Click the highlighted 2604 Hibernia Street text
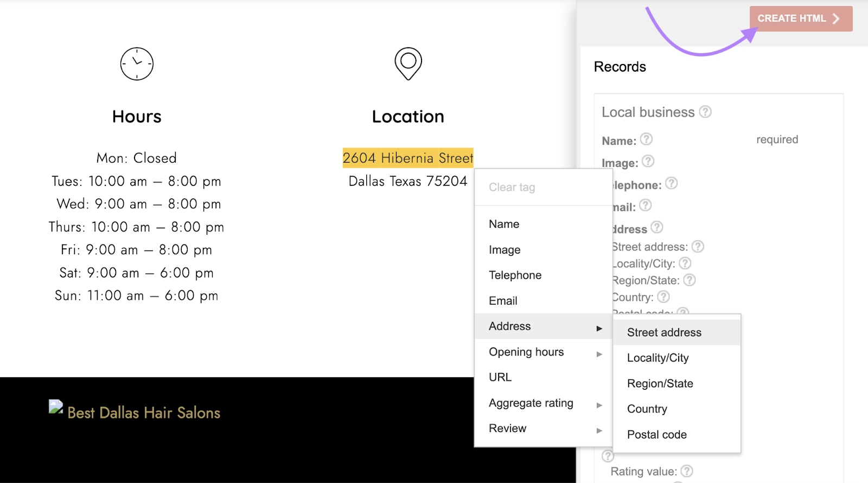868x483 pixels. click(408, 158)
